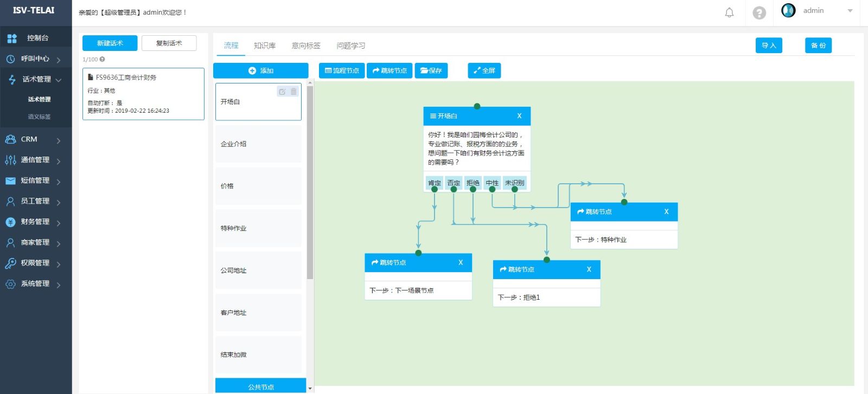Open the admin user dropdown arrow
This screenshot has width=868, height=394.
tap(850, 11)
